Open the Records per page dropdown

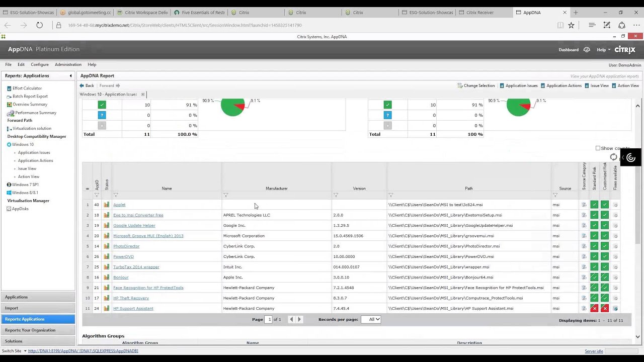[371, 319]
